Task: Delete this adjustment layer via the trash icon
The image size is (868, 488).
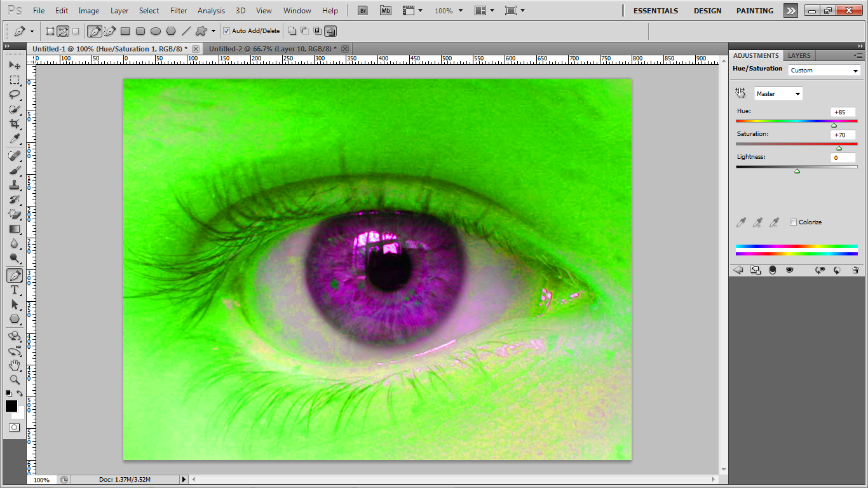Action: point(855,270)
